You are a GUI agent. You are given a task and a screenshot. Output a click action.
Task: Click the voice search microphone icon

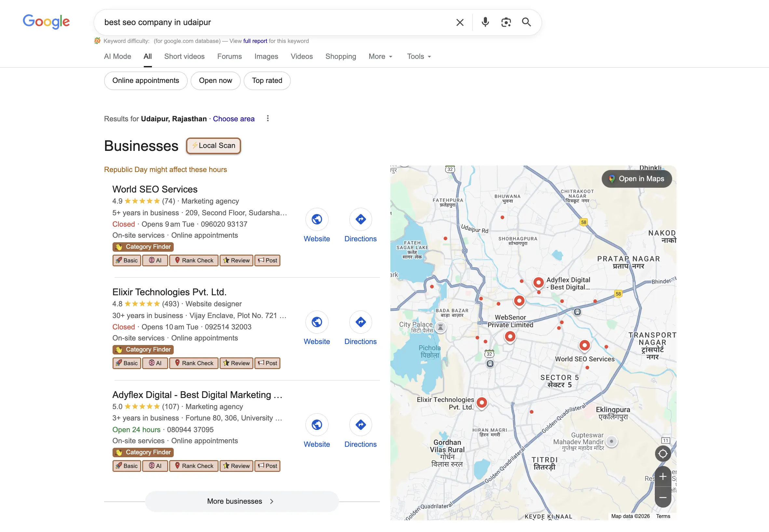(x=485, y=22)
